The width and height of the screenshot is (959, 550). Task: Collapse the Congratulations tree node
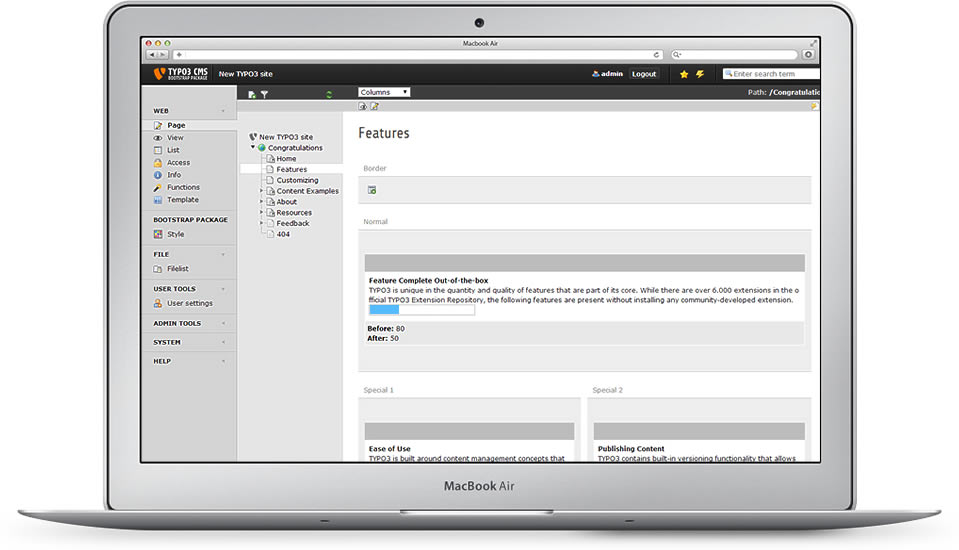coord(253,147)
